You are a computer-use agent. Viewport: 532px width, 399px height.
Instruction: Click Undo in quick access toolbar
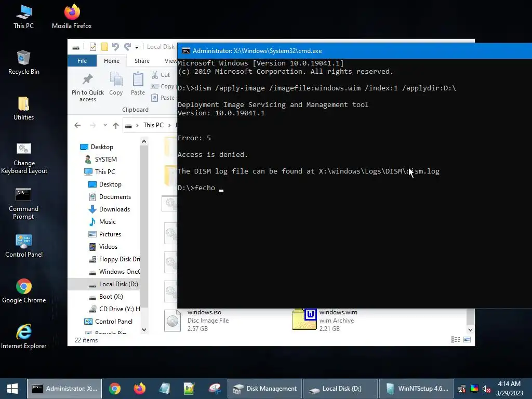(x=115, y=47)
